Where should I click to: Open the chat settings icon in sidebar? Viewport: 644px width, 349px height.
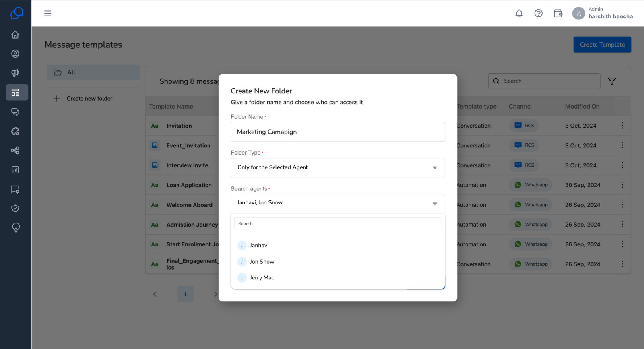16,189
